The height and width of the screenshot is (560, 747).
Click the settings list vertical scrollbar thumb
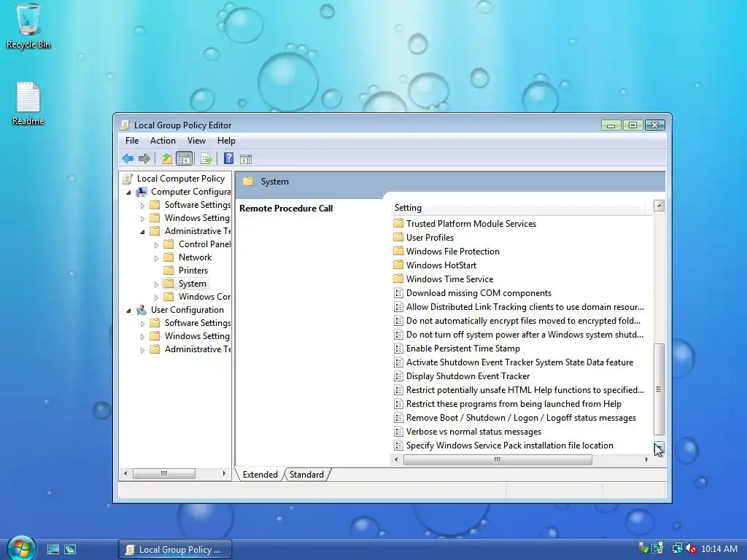tap(659, 389)
